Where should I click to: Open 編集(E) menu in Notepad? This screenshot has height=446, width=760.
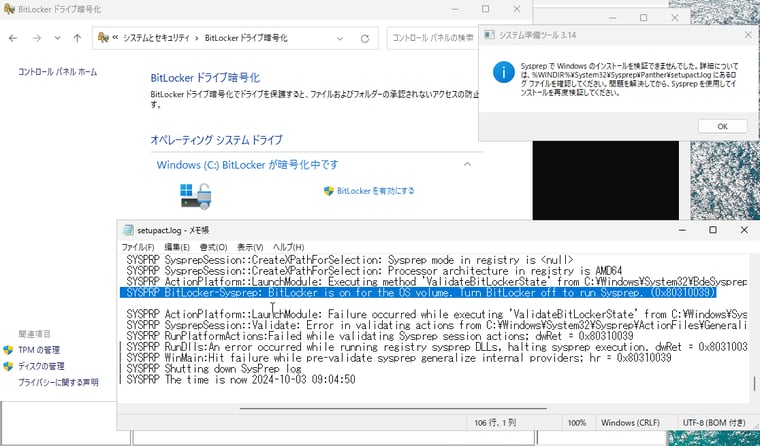(177, 247)
